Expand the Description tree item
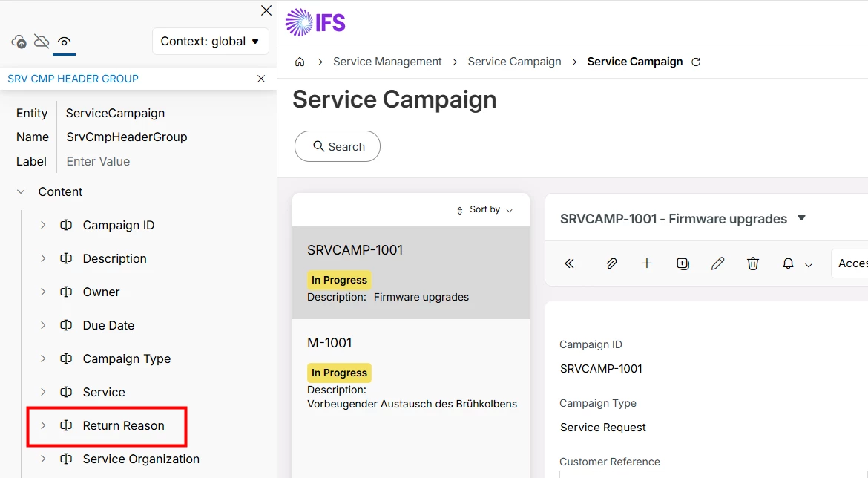868x478 pixels. (x=43, y=258)
